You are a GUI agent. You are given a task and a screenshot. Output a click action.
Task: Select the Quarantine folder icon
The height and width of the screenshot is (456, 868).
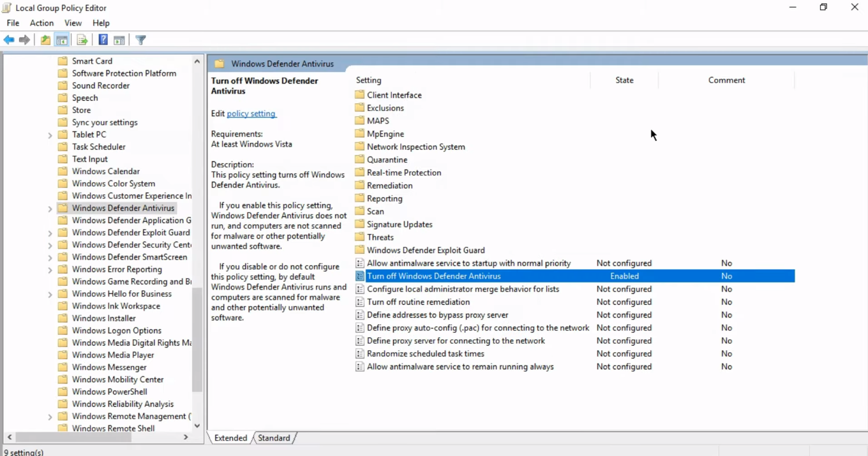coord(360,159)
